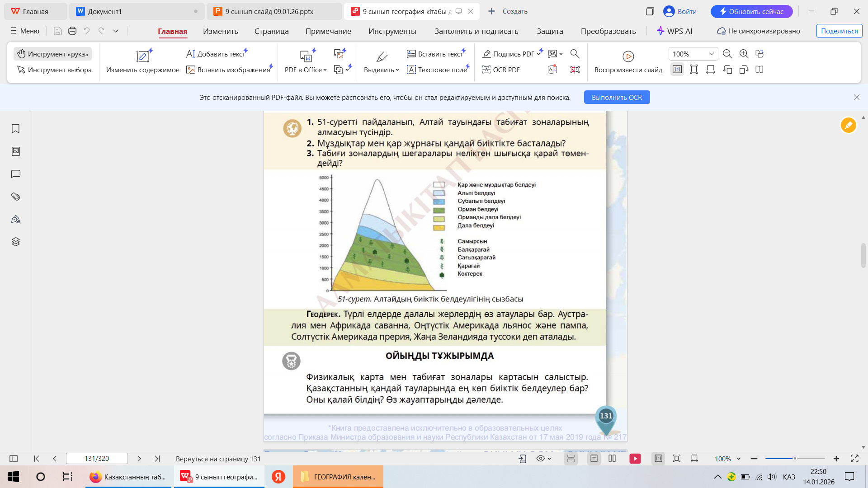Open the Highlight tool dropdown arrow

point(397,70)
